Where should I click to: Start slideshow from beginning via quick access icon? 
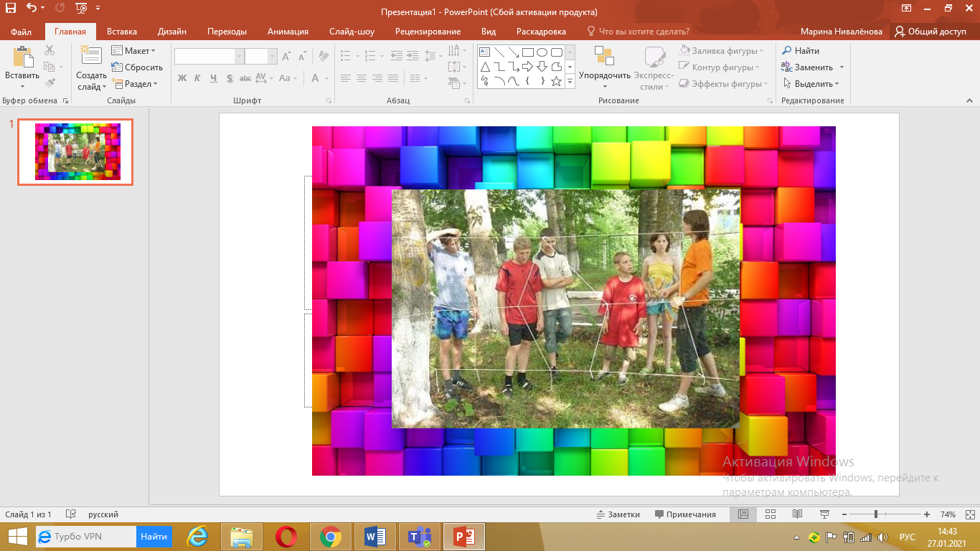coord(80,9)
